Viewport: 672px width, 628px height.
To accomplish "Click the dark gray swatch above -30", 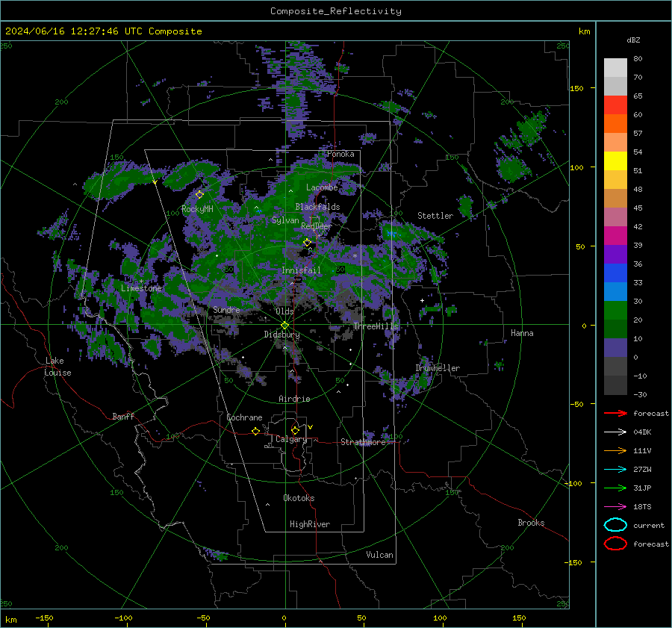I will [x=615, y=385].
